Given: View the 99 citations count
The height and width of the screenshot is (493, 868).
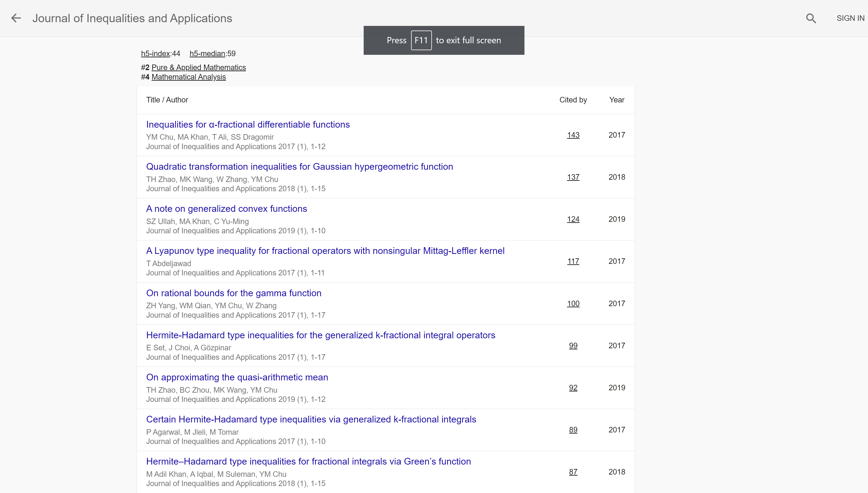Looking at the screenshot, I should click(x=573, y=346).
